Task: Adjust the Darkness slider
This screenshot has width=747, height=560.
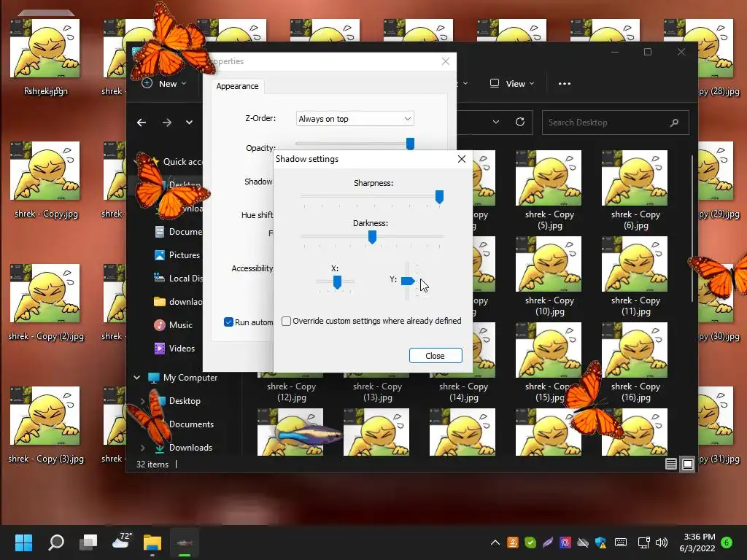Action: pyautogui.click(x=372, y=237)
